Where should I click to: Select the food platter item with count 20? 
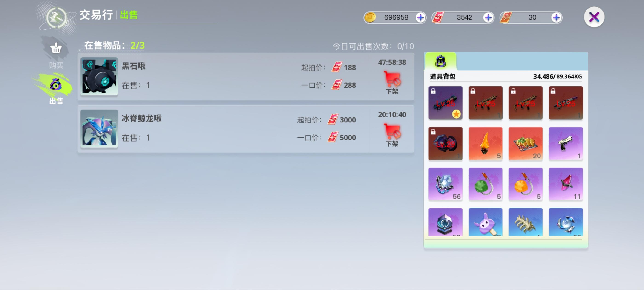526,144
